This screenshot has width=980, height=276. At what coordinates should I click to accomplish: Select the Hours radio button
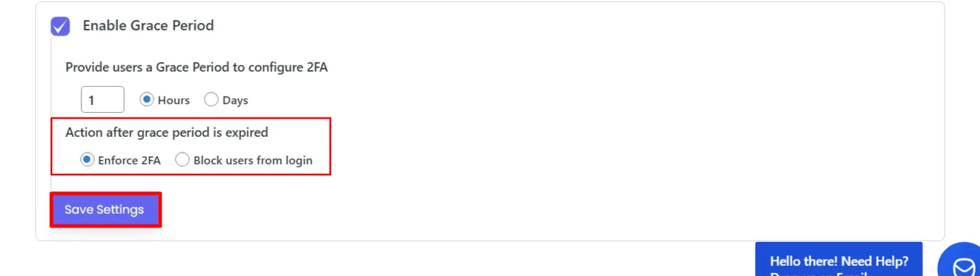click(x=147, y=100)
